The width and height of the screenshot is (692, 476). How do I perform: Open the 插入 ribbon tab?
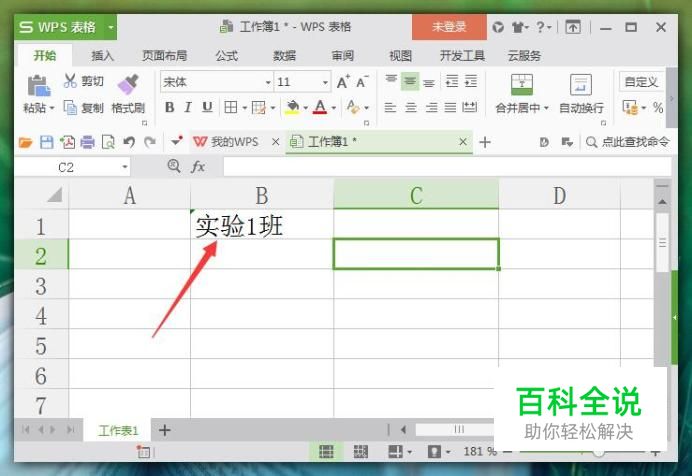pos(102,56)
